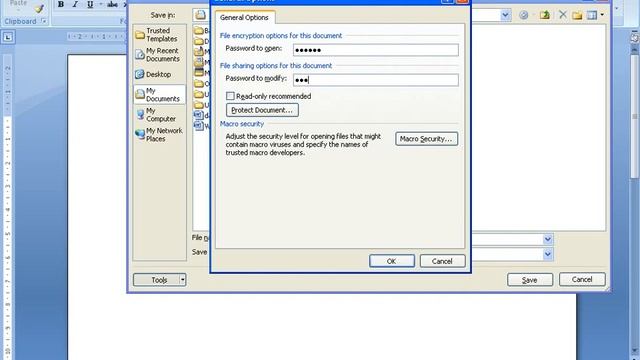Open Trusted Templates in Save As places bar
Screen dimensions: 640x360
[x=159, y=35]
